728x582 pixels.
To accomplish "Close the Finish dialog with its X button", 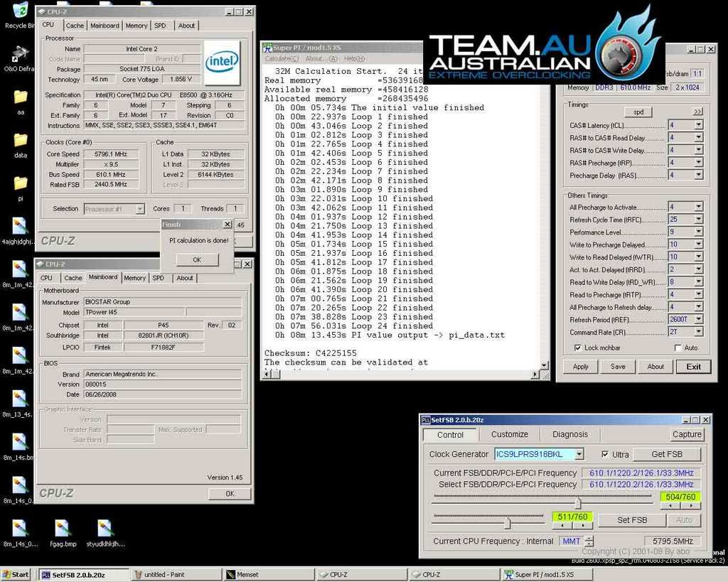I will (x=227, y=224).
